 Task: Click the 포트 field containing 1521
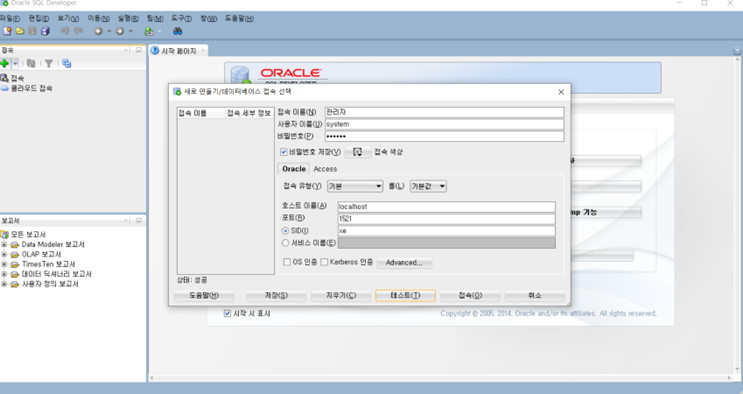446,219
